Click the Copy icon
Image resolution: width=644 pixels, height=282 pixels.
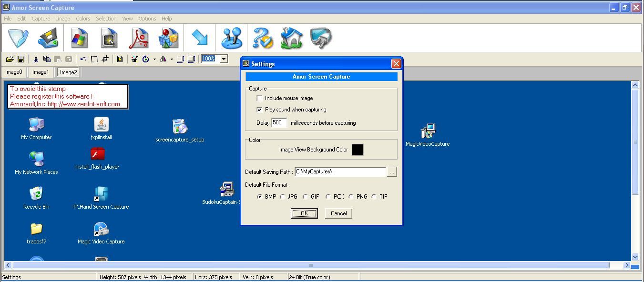coord(47,59)
